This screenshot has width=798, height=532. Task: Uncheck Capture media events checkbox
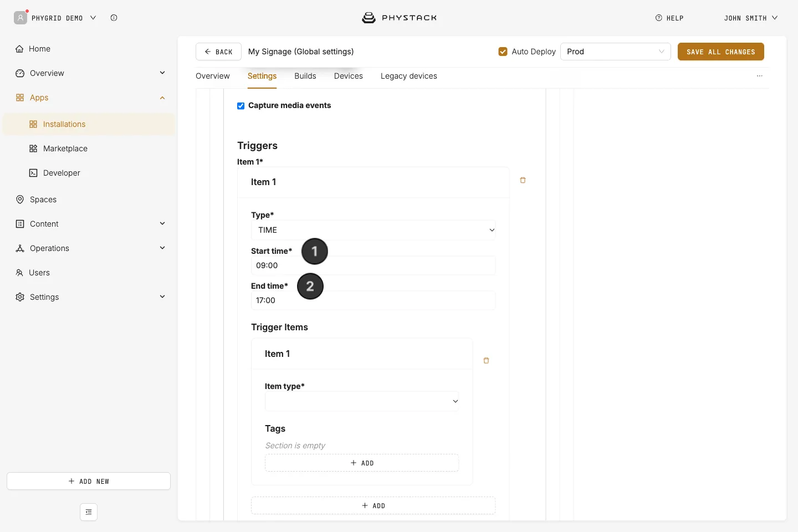241,106
